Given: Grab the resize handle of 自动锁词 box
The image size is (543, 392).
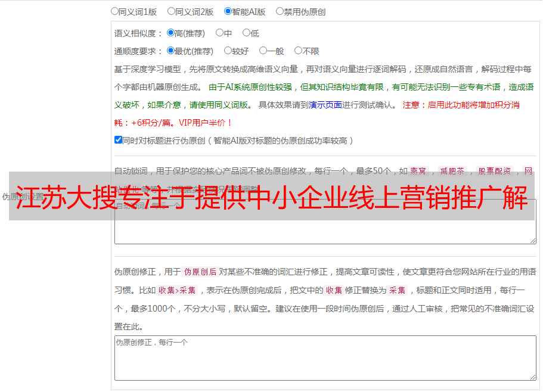Looking at the screenshot, I should pos(533,241).
